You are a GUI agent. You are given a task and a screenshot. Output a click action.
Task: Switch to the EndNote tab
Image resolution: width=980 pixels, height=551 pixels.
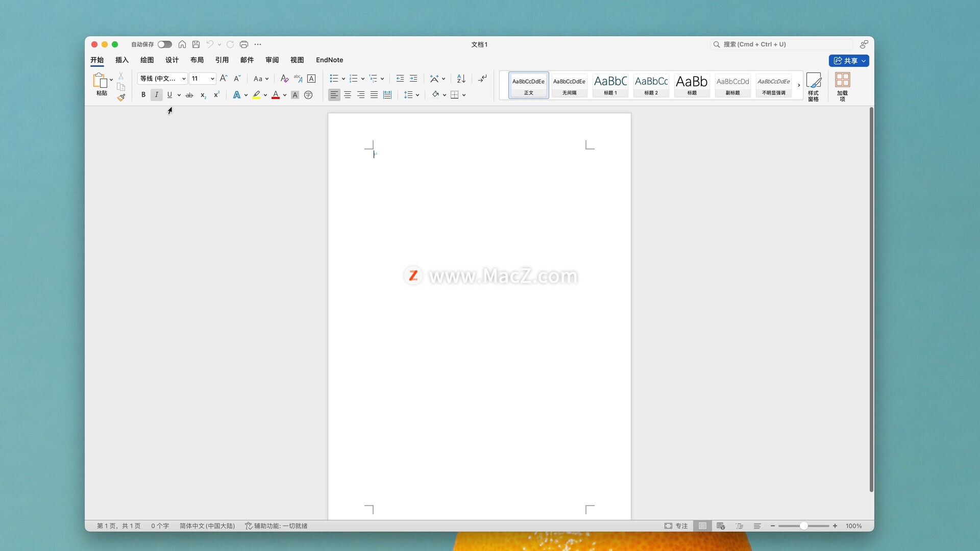pos(329,60)
